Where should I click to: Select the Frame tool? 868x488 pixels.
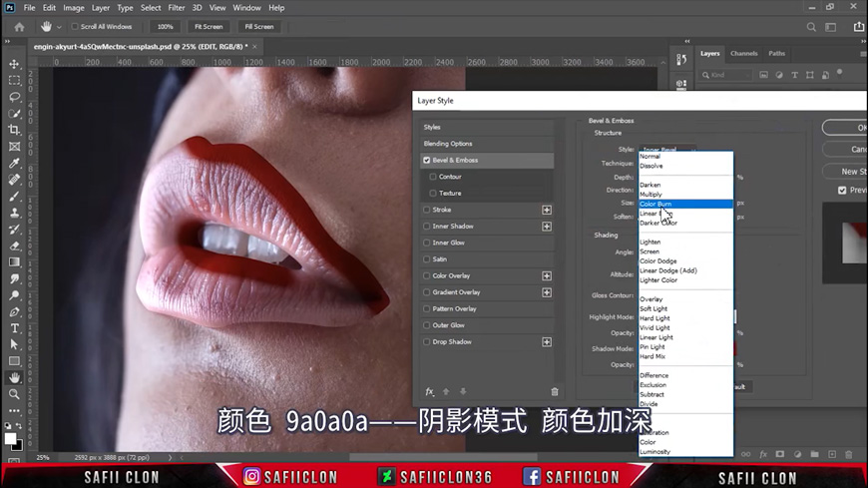coord(14,147)
